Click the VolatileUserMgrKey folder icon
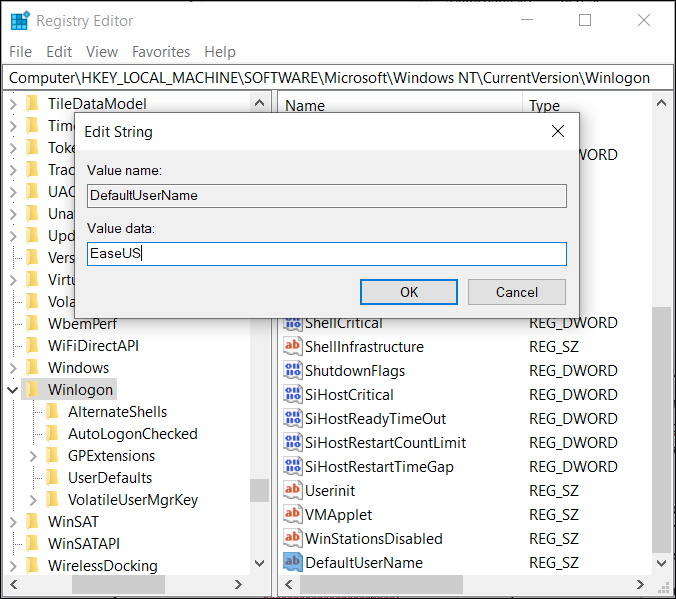 tap(52, 499)
